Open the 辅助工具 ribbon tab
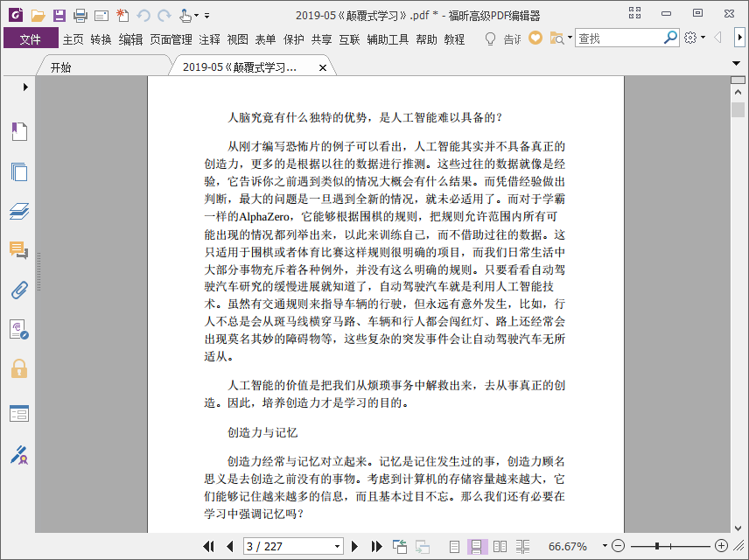 pos(388,39)
